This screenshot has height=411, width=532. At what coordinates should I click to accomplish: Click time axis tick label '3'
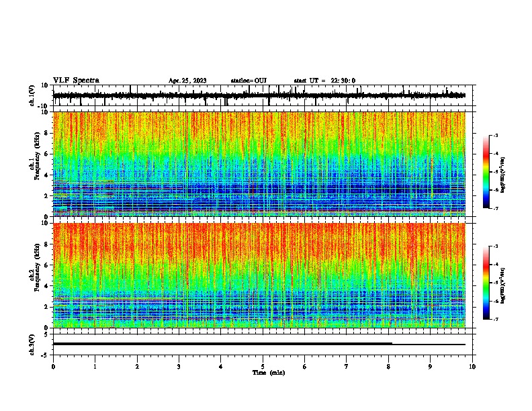pos(179,367)
